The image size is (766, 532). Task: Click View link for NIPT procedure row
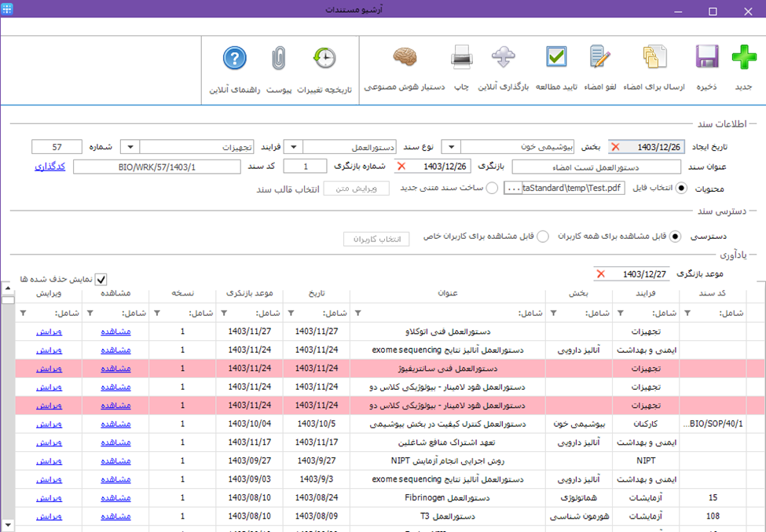[x=115, y=461]
